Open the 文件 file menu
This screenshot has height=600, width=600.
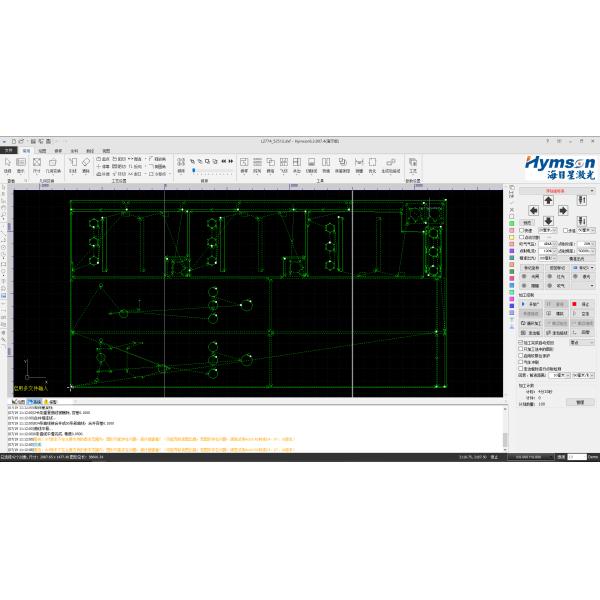tap(8, 150)
